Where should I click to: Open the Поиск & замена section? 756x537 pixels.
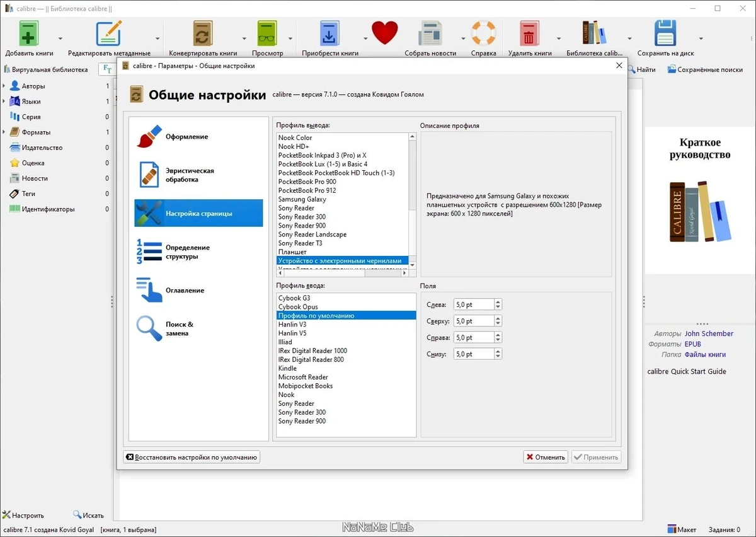pos(198,328)
